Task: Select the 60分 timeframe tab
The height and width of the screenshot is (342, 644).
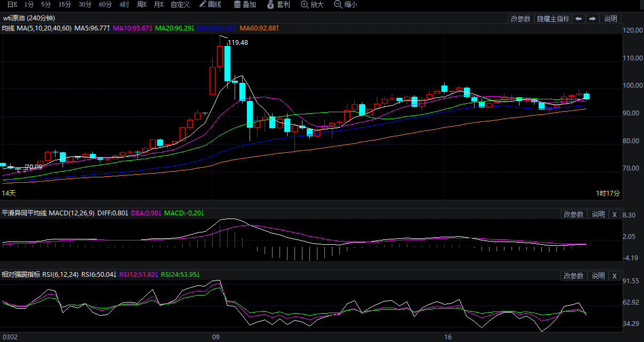Action: [x=106, y=4]
